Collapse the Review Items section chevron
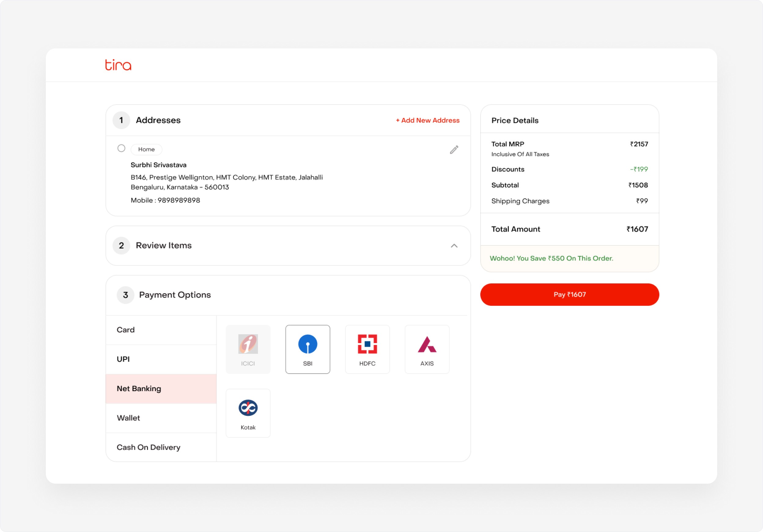This screenshot has height=532, width=763. (x=454, y=246)
